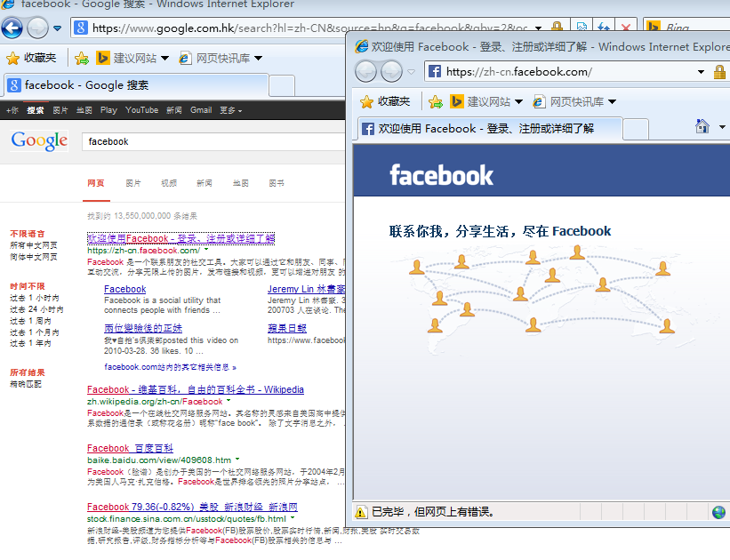Click 图片 in the black Google bar

[x=60, y=110]
